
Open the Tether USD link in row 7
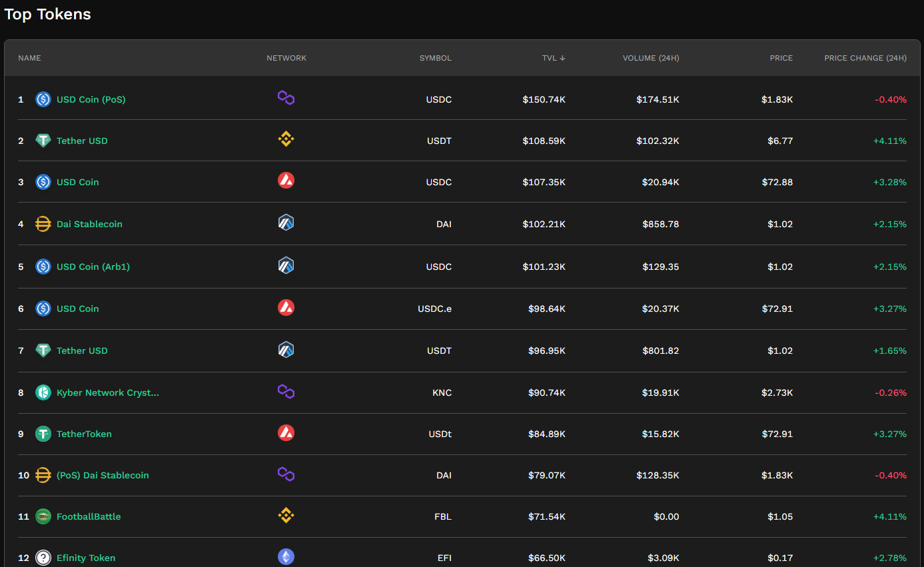coord(82,350)
